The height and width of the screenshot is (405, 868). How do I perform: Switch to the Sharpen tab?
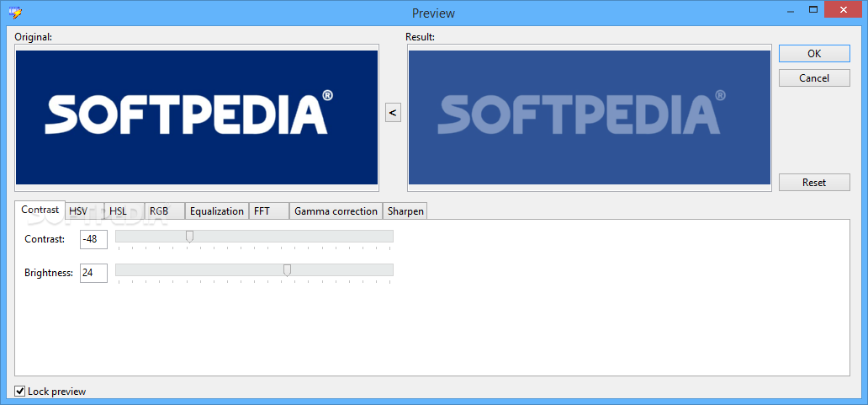[x=405, y=211]
